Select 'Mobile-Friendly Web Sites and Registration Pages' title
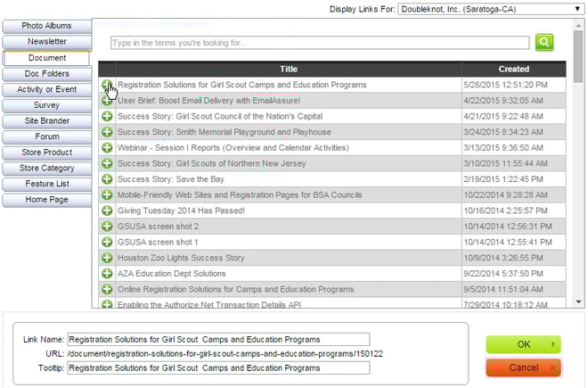 240,195
